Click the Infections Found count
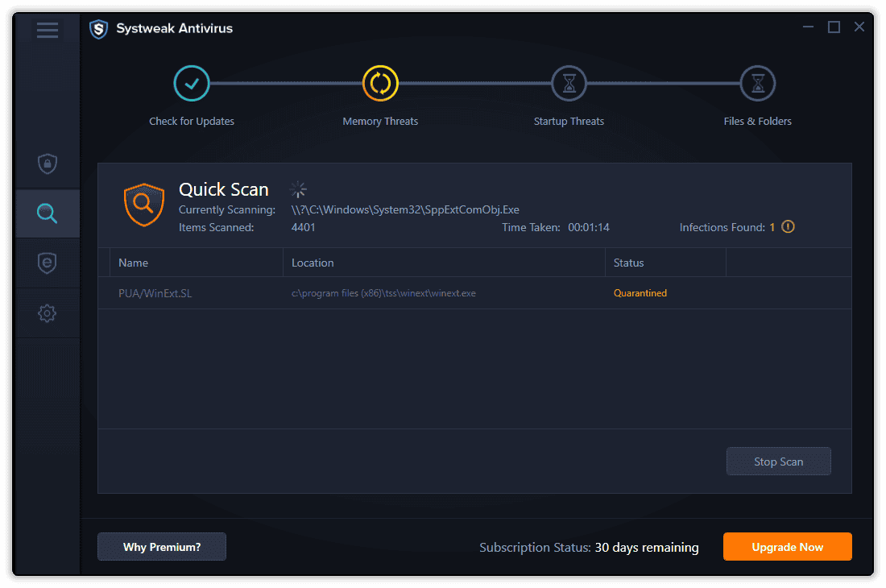This screenshot has height=588, width=886. tap(772, 228)
